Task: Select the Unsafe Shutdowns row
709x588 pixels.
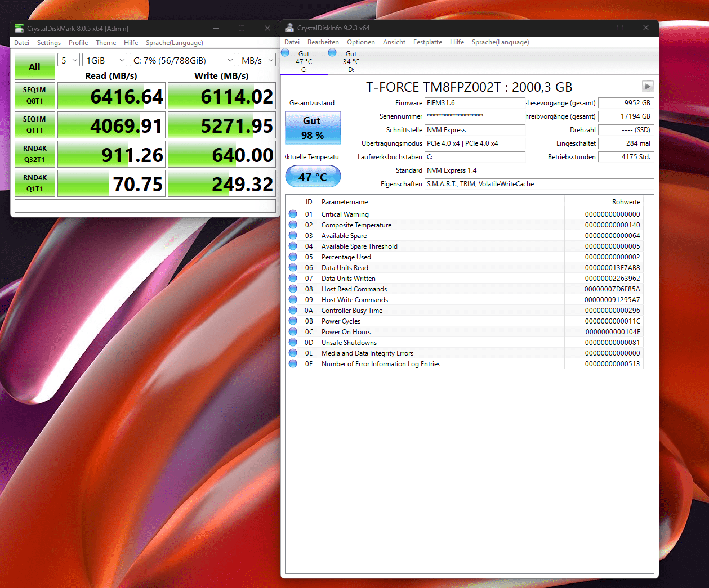Action: point(465,343)
